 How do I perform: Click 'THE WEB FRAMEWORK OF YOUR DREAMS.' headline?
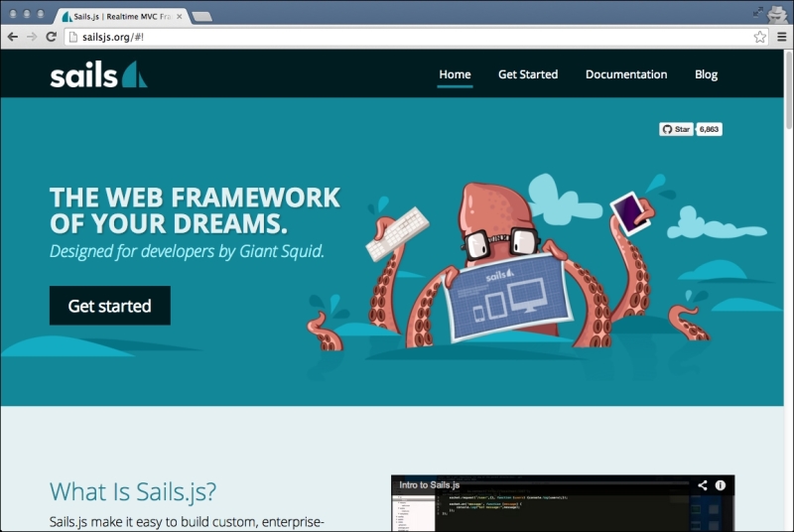[x=195, y=210]
